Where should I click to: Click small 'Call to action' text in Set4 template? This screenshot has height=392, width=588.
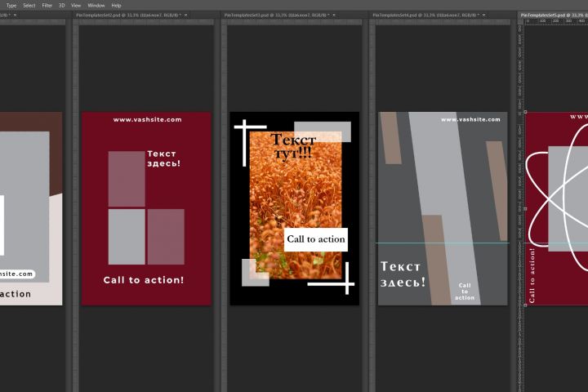pyautogui.click(x=465, y=292)
